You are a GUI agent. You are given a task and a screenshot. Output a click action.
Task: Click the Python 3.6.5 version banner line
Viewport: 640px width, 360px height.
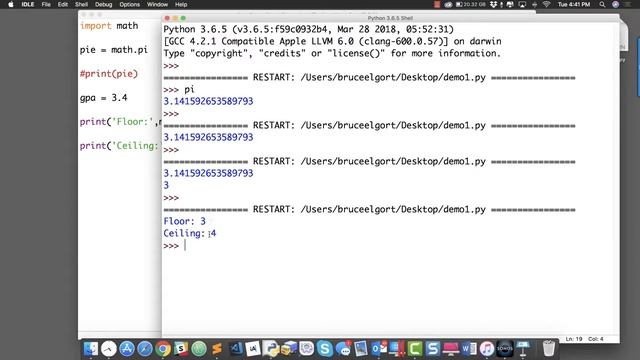[309, 29]
